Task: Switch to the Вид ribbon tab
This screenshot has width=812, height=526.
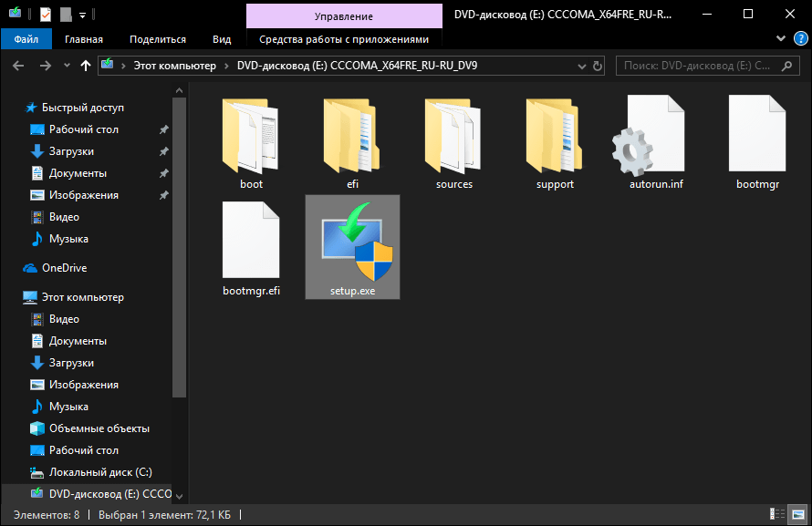Action: pos(222,39)
